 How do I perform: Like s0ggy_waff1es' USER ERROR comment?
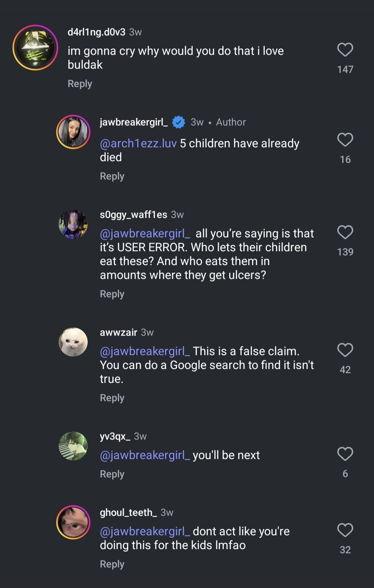[x=345, y=232]
